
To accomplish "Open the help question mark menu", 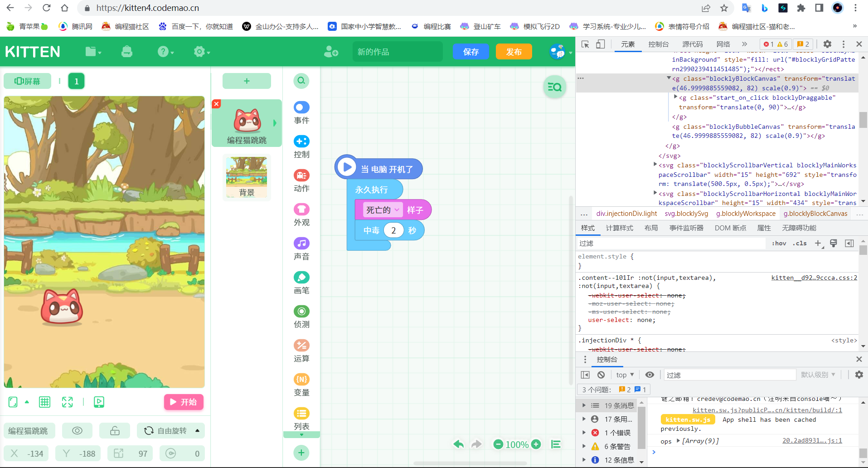I will tap(165, 52).
